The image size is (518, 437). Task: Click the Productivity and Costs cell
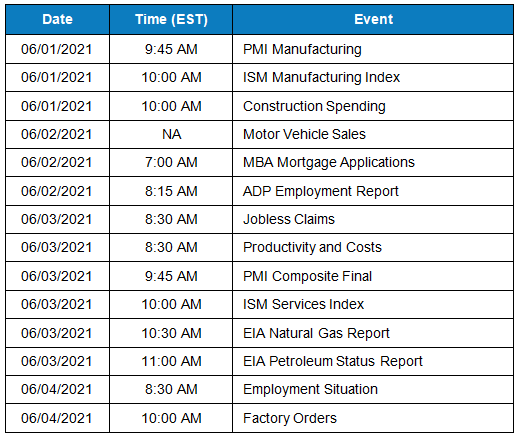pos(373,247)
